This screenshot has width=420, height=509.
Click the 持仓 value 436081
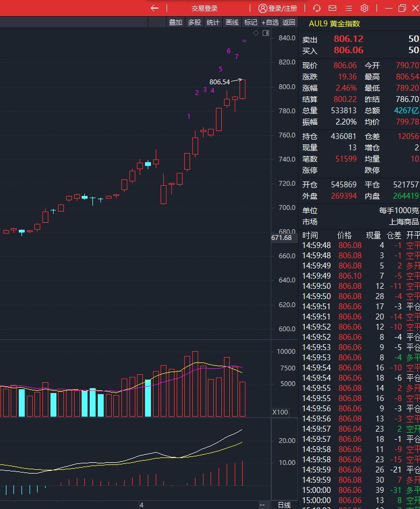[344, 136]
